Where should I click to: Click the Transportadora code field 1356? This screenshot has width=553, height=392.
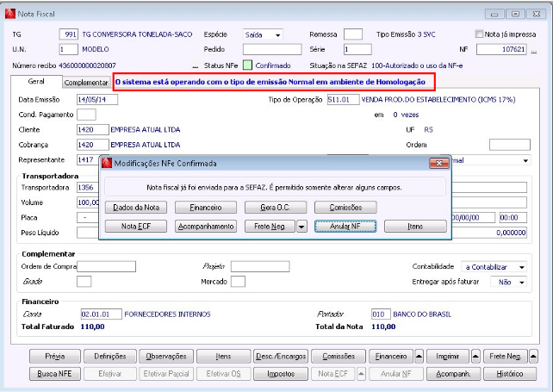coord(88,187)
